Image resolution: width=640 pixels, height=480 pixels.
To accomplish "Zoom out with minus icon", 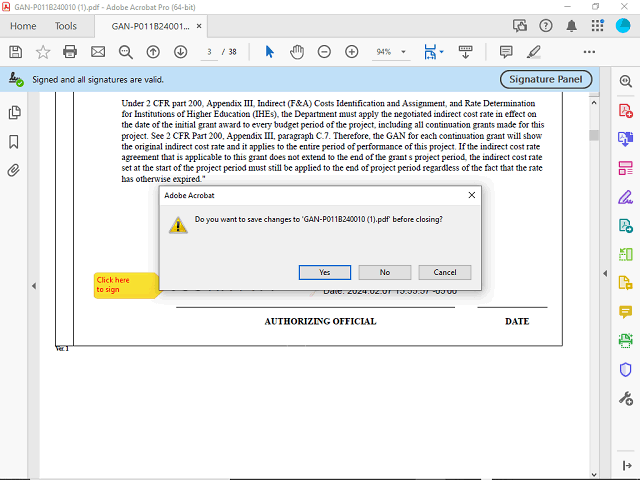I will pos(324,52).
